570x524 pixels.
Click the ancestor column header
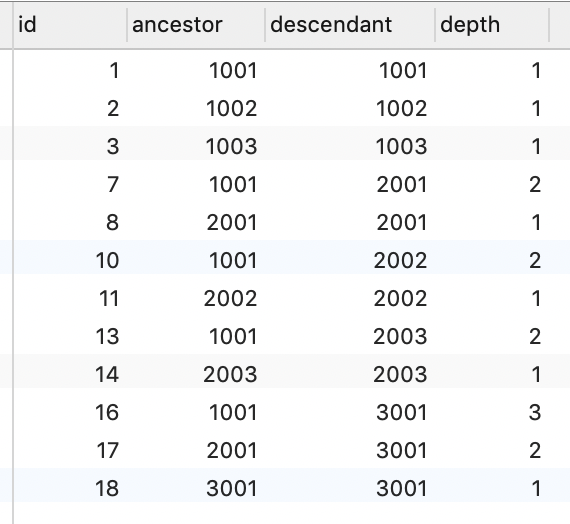196,25
